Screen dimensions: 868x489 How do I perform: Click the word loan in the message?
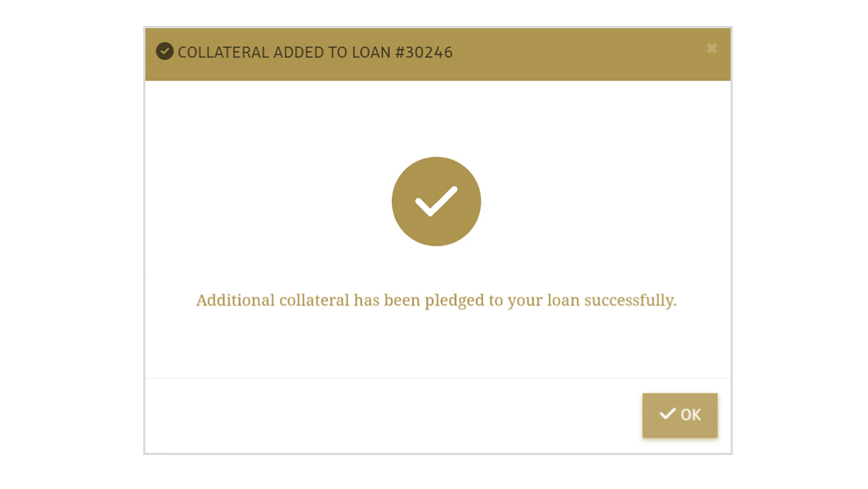pyautogui.click(x=563, y=300)
